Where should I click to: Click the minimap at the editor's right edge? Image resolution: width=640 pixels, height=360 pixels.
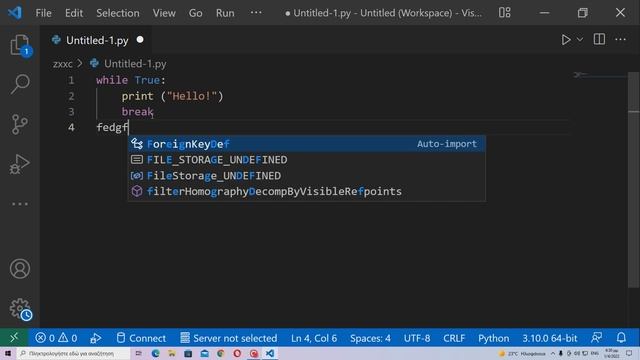599,76
